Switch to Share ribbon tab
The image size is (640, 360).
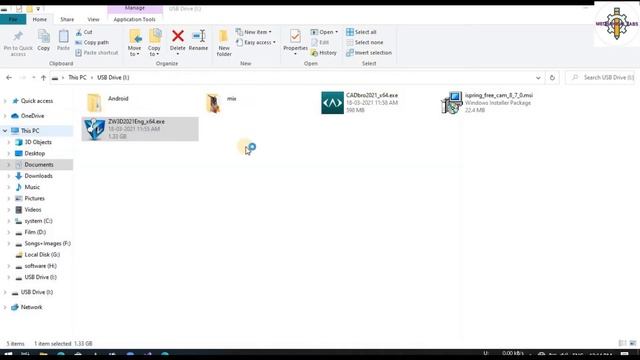coord(67,19)
